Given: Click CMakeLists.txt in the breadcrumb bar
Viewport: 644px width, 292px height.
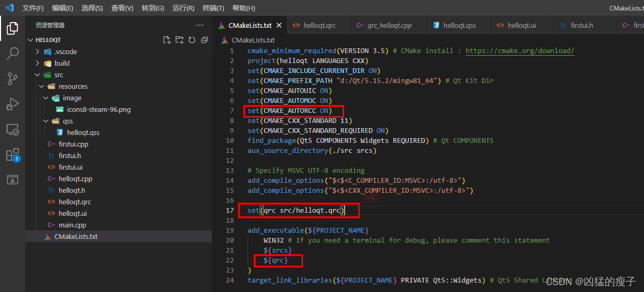Looking at the screenshot, I should (253, 40).
